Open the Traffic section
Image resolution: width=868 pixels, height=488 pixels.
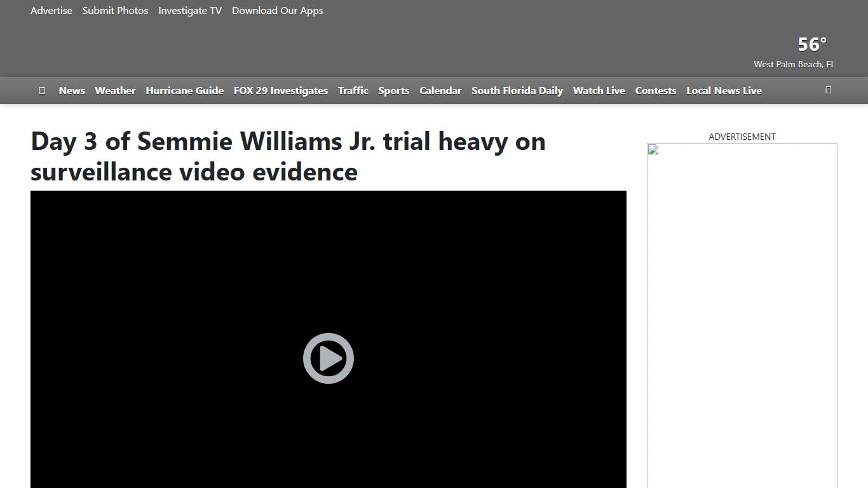tap(353, 90)
